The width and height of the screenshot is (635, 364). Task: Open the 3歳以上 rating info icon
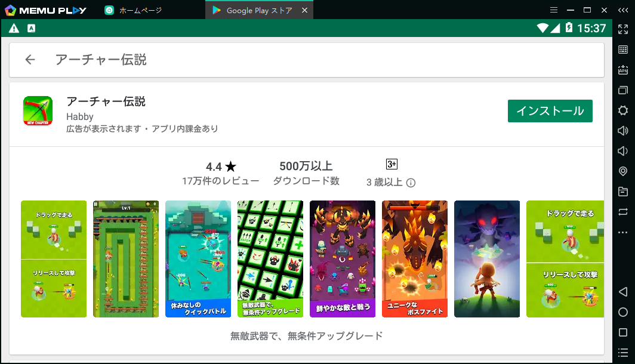(x=411, y=183)
